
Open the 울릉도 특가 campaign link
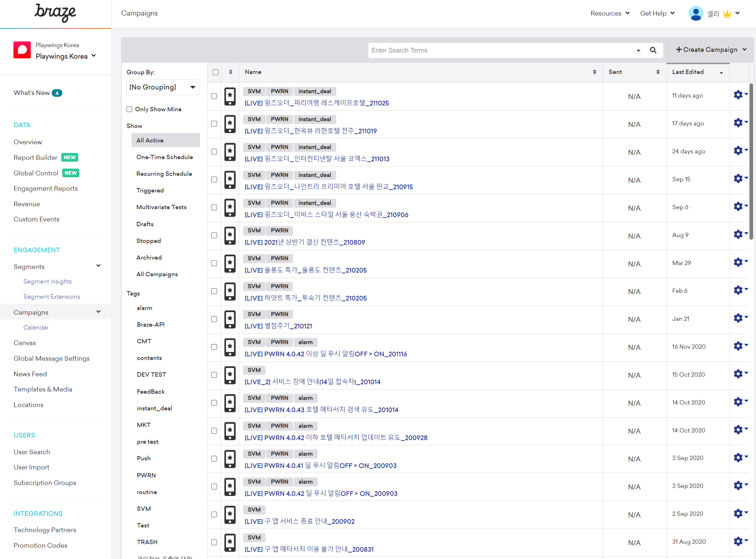(x=306, y=270)
